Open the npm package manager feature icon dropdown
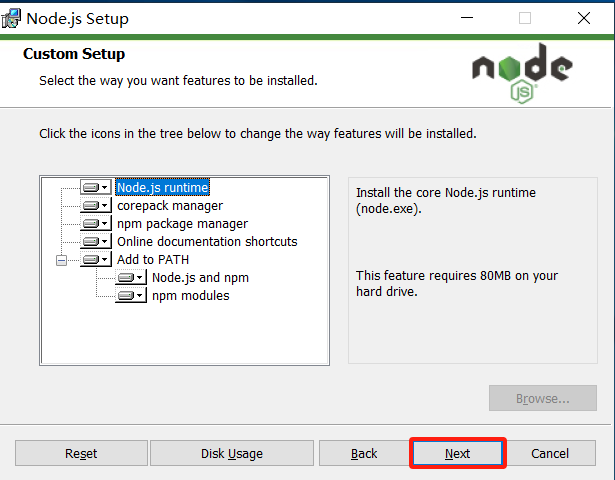 pos(96,224)
